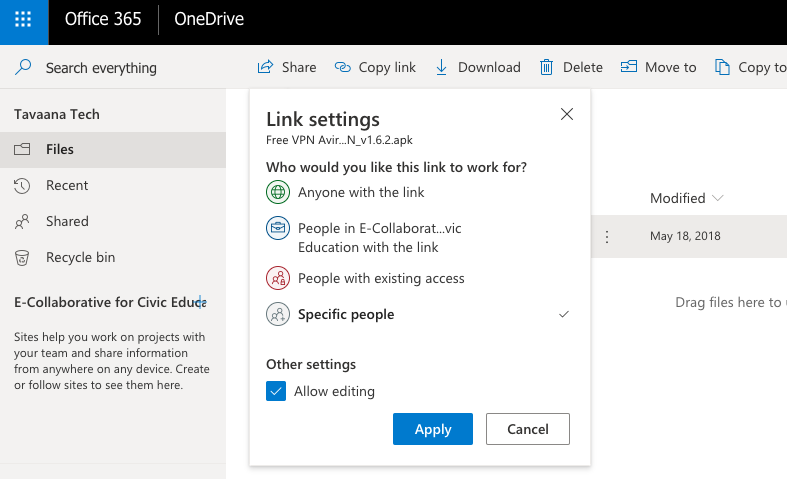Click the Share toolbar icon
This screenshot has height=479, width=787.
(265, 67)
